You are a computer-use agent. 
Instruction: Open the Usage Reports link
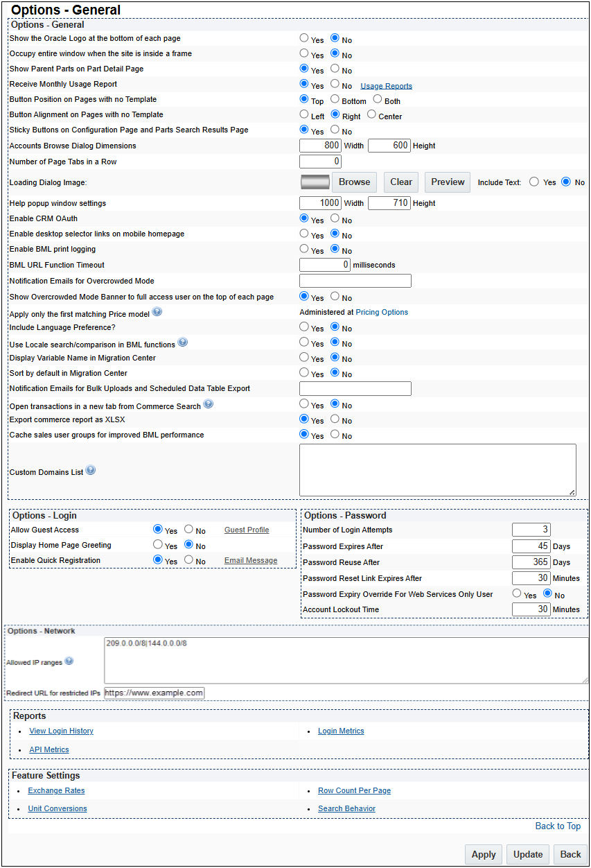click(386, 85)
